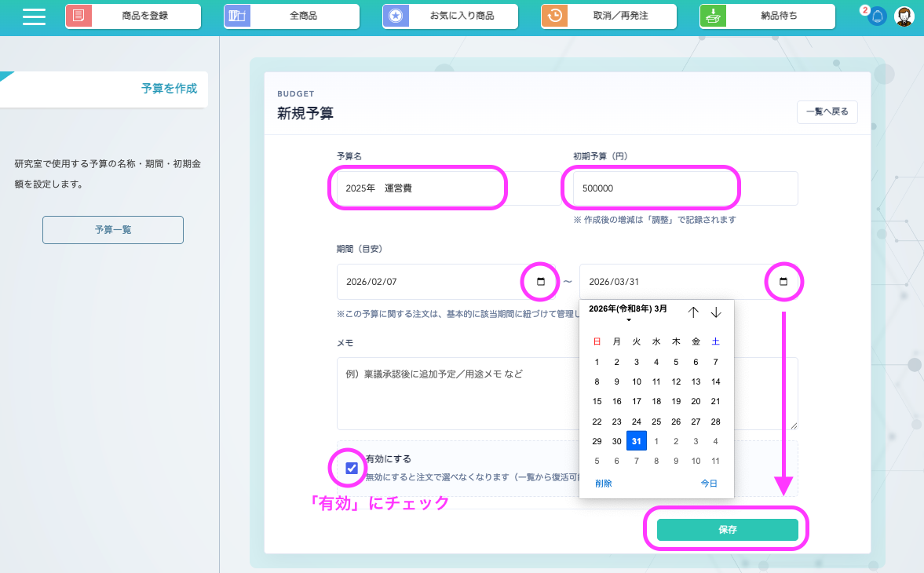Click the notification bell icon
This screenshot has height=573, width=924.
click(878, 16)
